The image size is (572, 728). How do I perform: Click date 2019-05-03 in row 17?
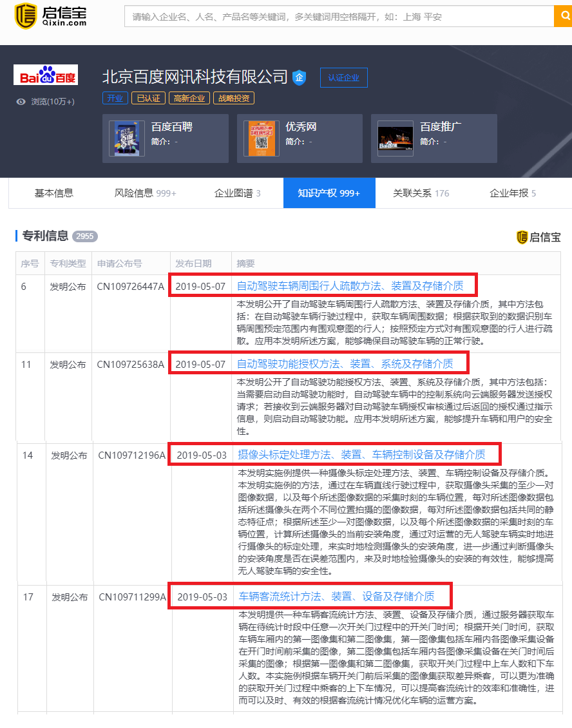[x=202, y=597]
